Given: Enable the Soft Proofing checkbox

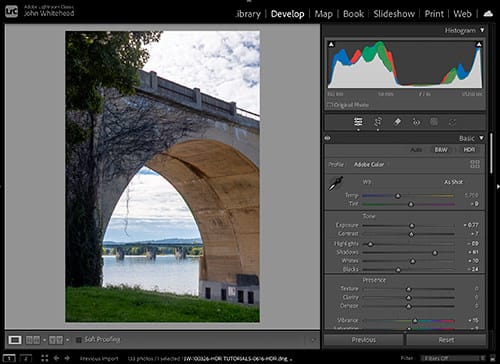Looking at the screenshot, I should tap(79, 340).
